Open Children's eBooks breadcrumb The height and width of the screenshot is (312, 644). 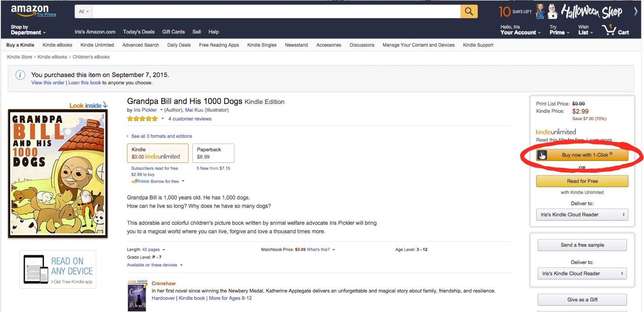(x=91, y=57)
